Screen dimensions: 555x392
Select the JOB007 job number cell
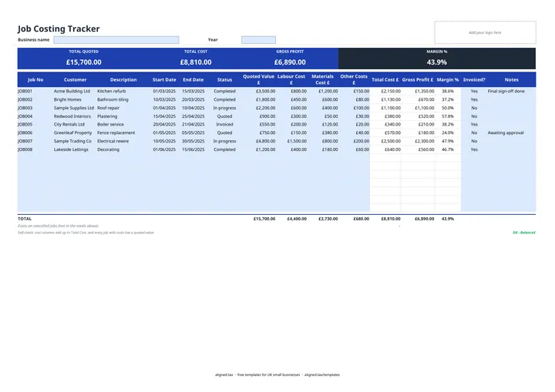pos(25,141)
